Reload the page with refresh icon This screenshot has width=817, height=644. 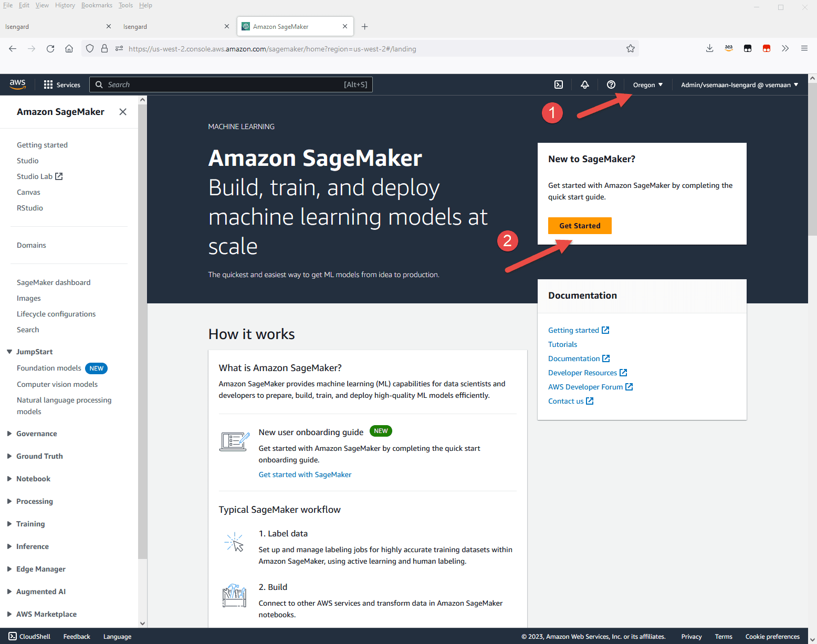click(50, 49)
